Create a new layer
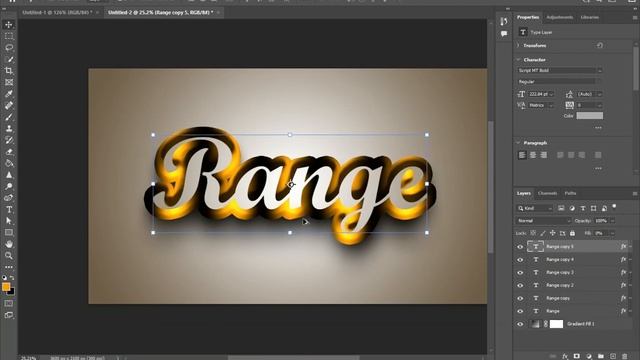640x360 pixels. (613, 356)
